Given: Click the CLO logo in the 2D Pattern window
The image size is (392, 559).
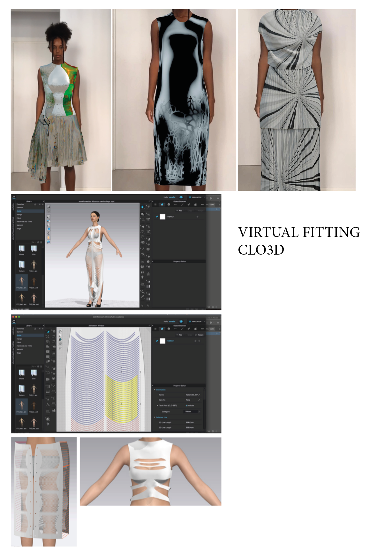Looking at the screenshot, I should click(14, 321).
